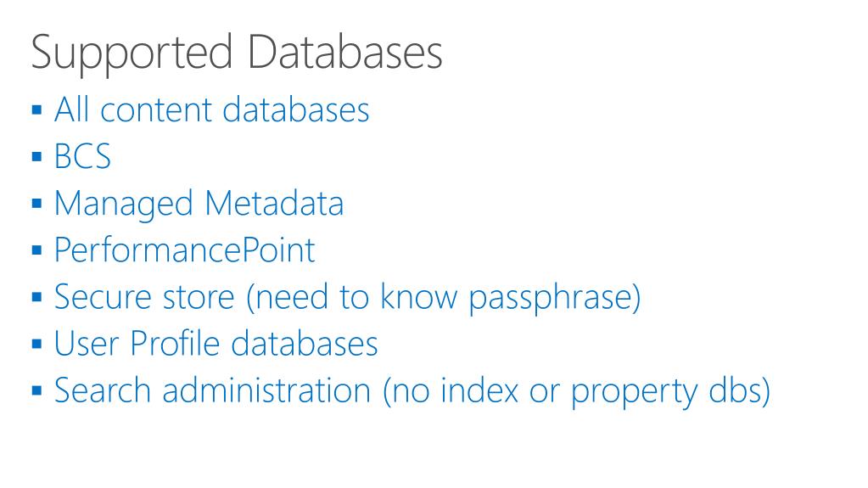
Task: Click the word 'Profile' in the sixth bullet
Action: (175, 344)
